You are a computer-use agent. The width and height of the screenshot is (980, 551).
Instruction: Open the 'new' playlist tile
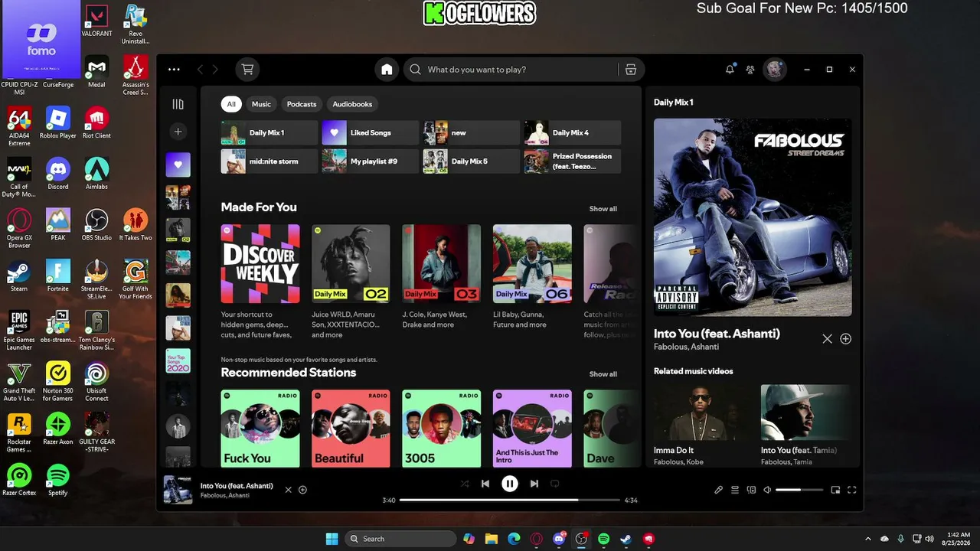(x=472, y=133)
